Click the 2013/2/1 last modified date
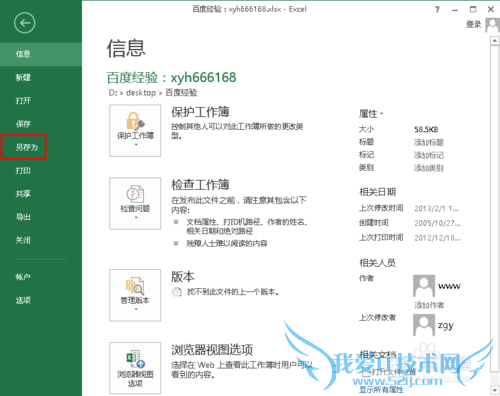 [437, 209]
